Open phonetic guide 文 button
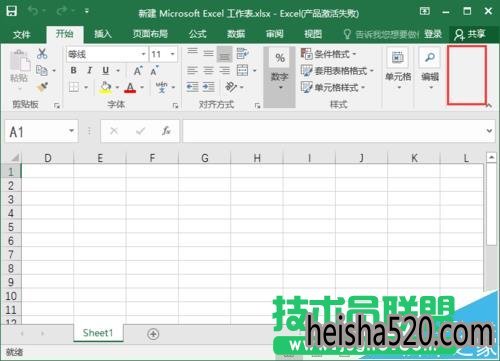This screenshot has height=361, width=500. [162, 87]
